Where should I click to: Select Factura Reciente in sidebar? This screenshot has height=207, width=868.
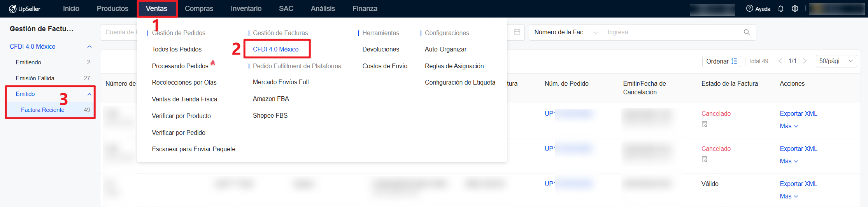pyautogui.click(x=43, y=110)
